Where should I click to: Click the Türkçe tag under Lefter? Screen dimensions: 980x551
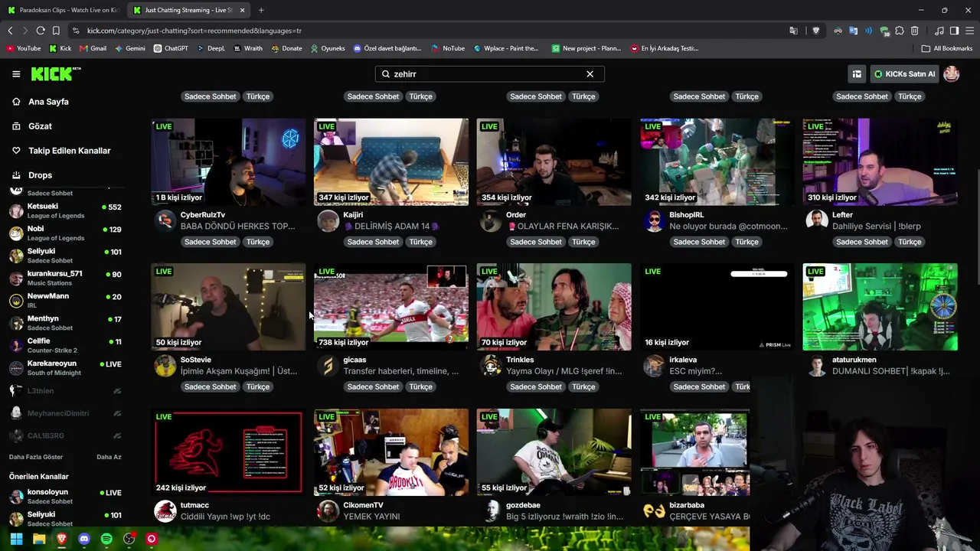click(x=910, y=242)
